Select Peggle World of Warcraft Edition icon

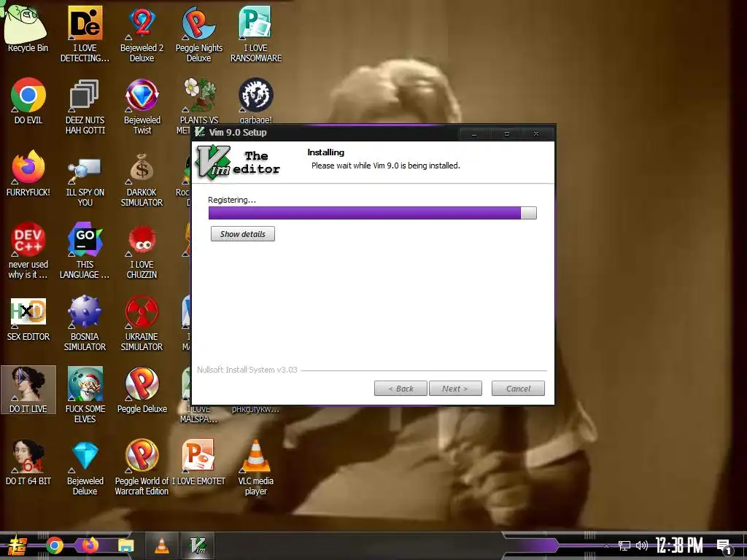pos(142,467)
